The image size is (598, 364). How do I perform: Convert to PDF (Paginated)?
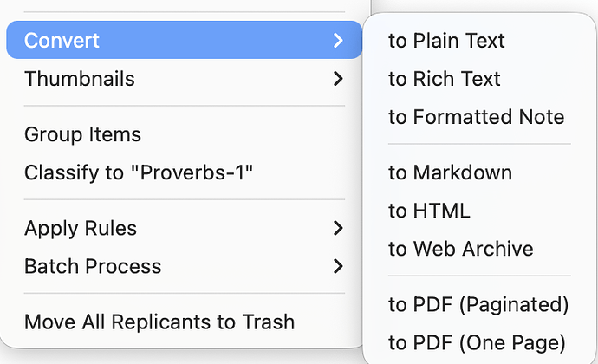478,304
